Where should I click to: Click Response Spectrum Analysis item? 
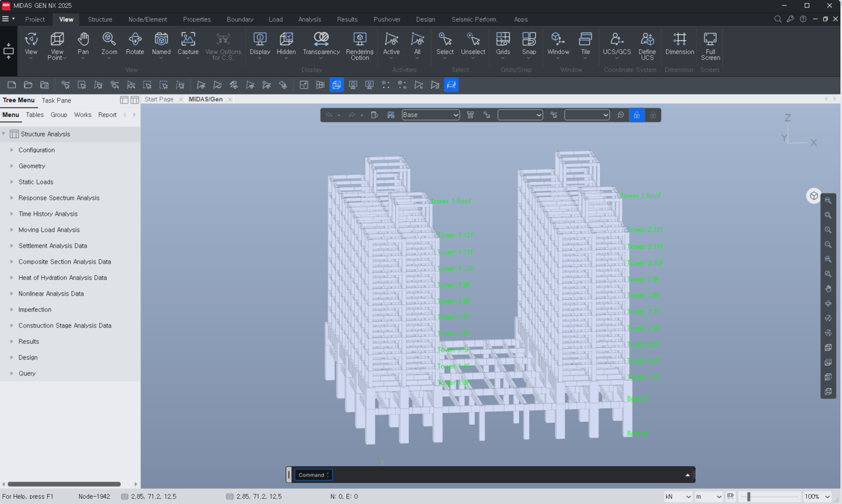coord(59,198)
